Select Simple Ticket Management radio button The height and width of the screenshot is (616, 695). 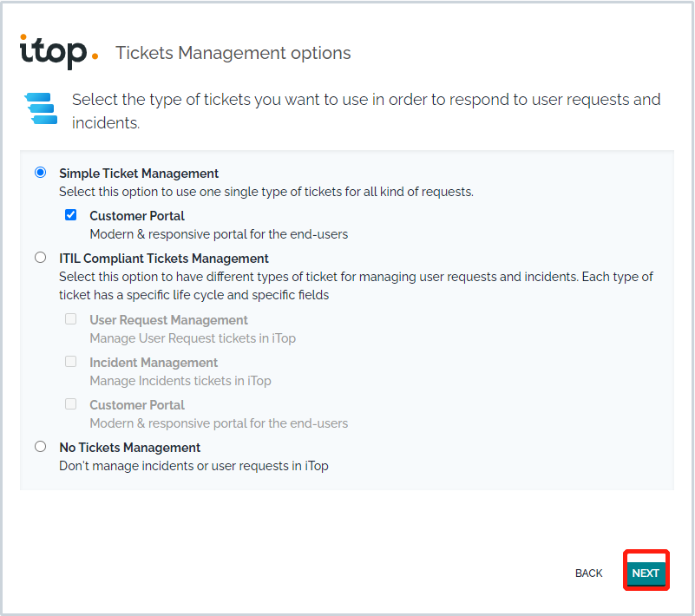[x=40, y=172]
